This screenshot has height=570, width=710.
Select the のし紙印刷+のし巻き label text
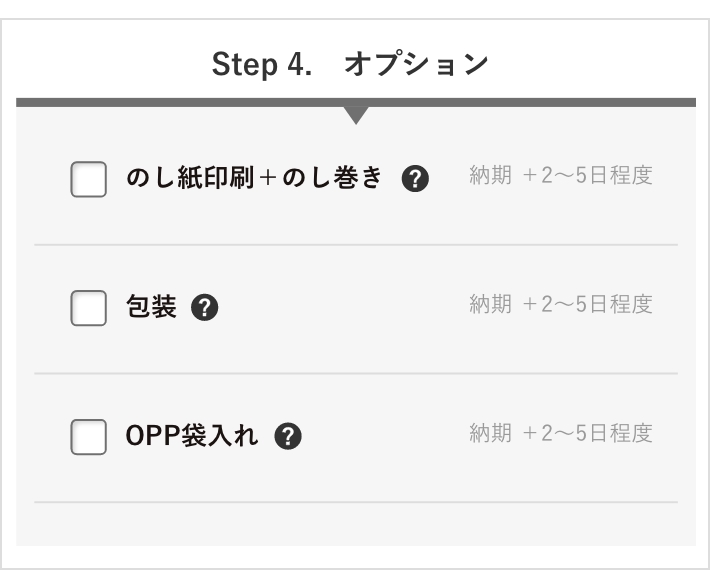coord(254,177)
